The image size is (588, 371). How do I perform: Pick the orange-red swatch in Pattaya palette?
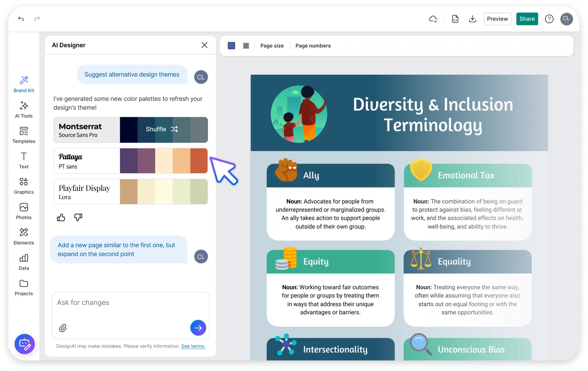pyautogui.click(x=199, y=161)
